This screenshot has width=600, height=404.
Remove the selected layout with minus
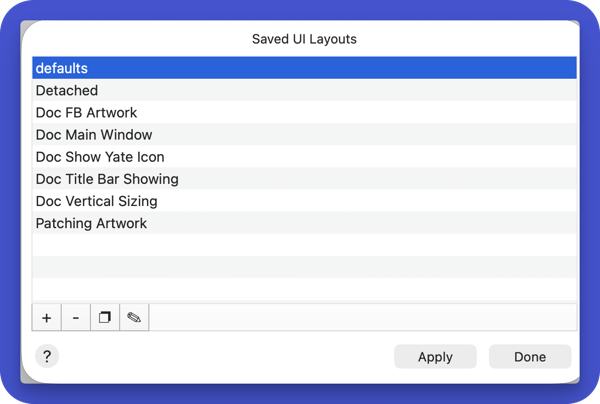[76, 317]
